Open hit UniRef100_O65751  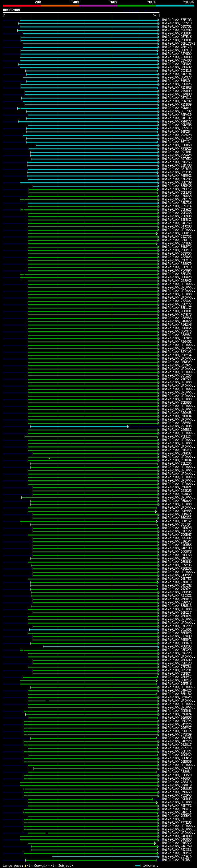tap(177, 26)
